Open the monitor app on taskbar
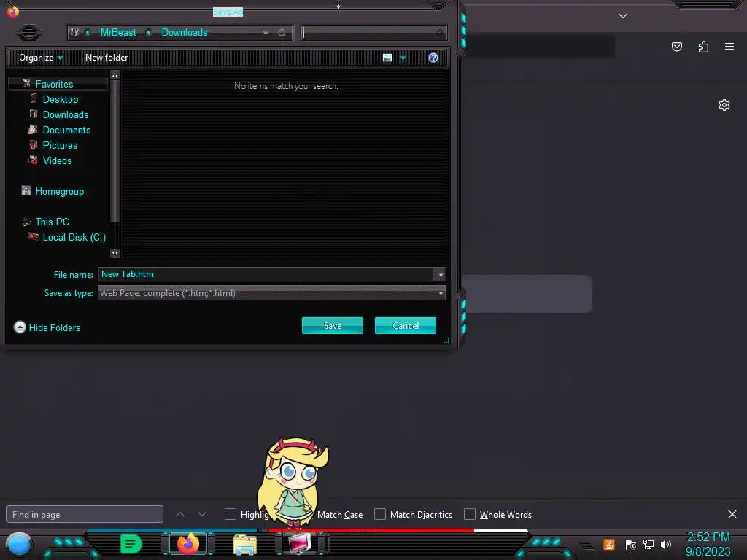 point(300,544)
